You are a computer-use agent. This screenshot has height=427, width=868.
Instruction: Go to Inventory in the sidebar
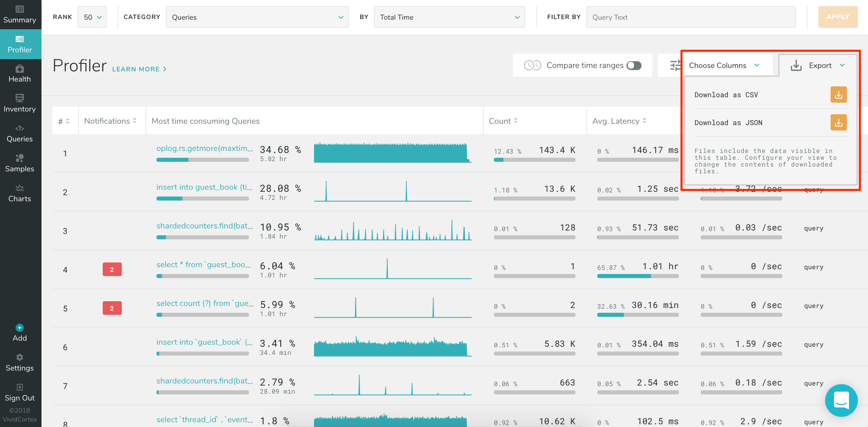click(x=20, y=99)
